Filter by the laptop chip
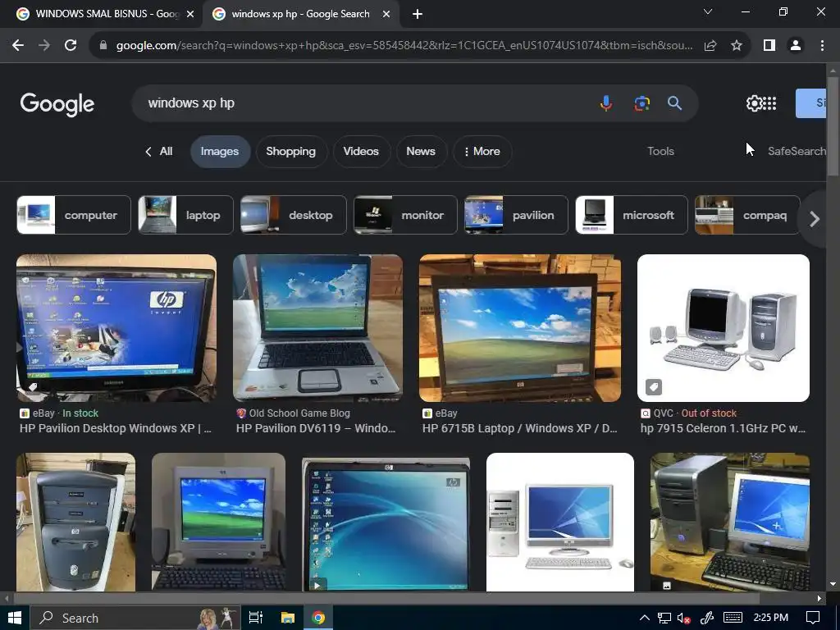 click(185, 215)
